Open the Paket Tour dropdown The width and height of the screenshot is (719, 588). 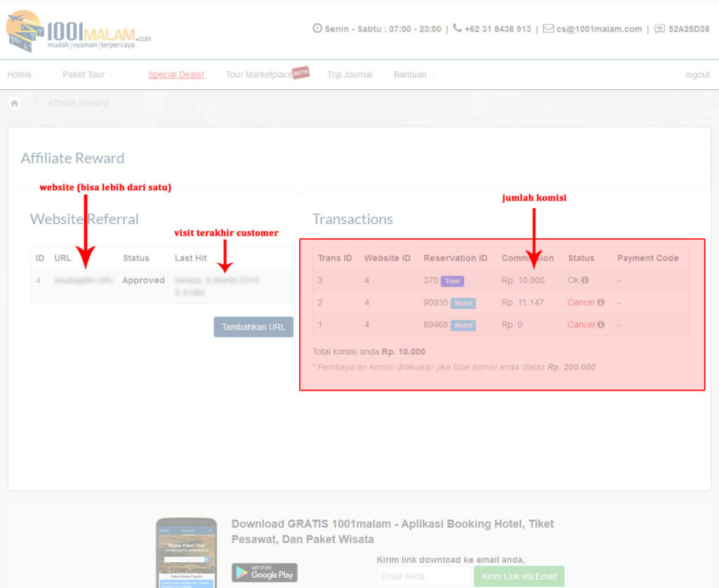coord(88,74)
